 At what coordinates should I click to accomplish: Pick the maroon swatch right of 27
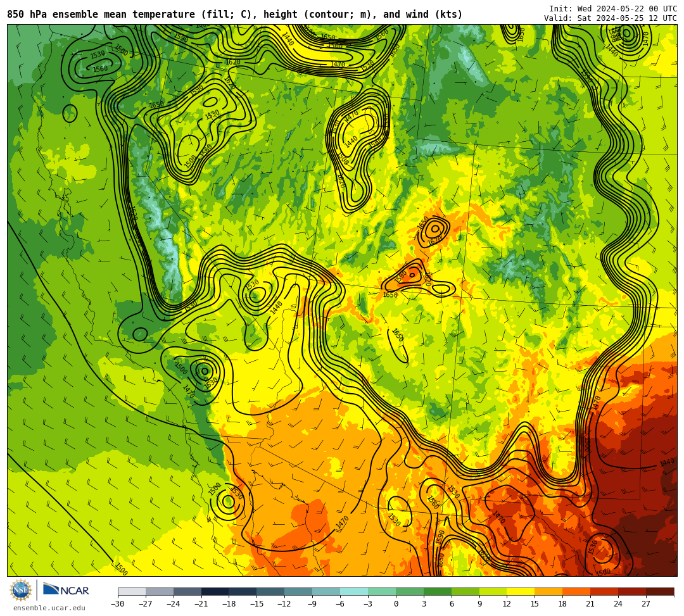(660, 591)
